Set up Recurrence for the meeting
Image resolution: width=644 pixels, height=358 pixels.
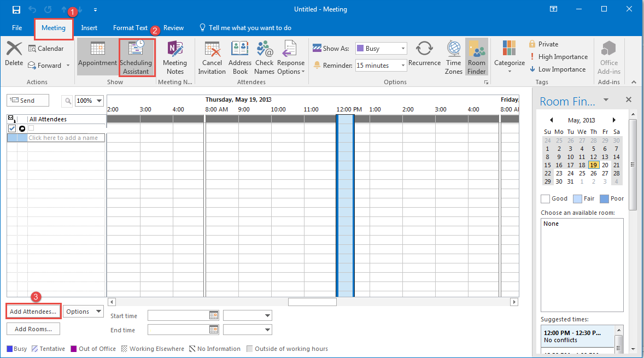pos(424,54)
